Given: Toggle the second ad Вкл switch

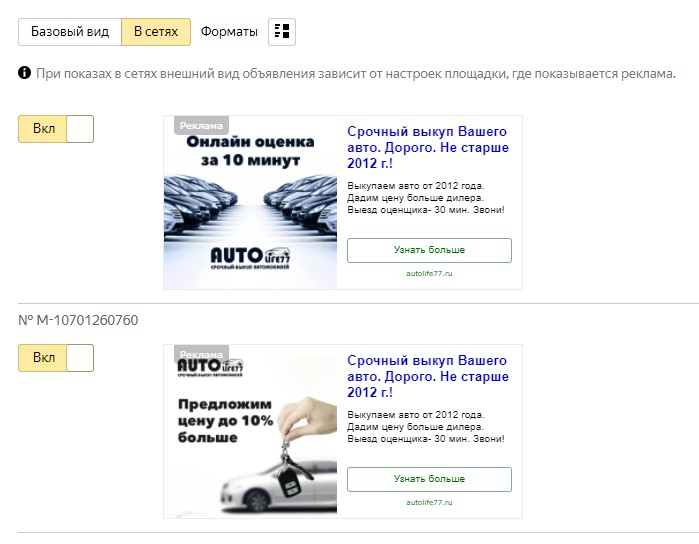Looking at the screenshot, I should pyautogui.click(x=56, y=358).
